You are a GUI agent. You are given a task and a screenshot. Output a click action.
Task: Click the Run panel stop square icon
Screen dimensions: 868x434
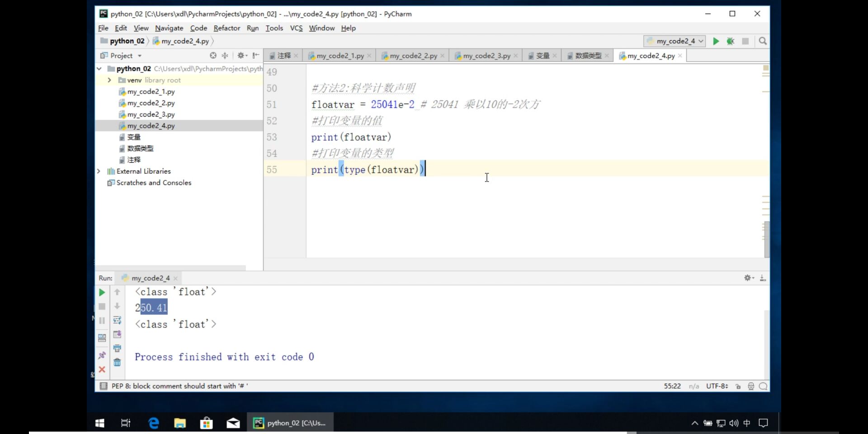point(102,307)
